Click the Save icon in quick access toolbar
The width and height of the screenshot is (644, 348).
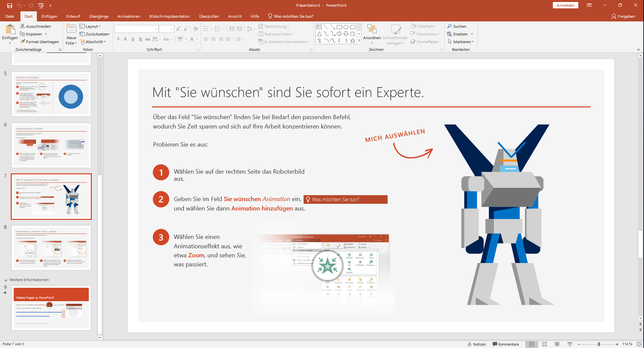[x=9, y=5]
